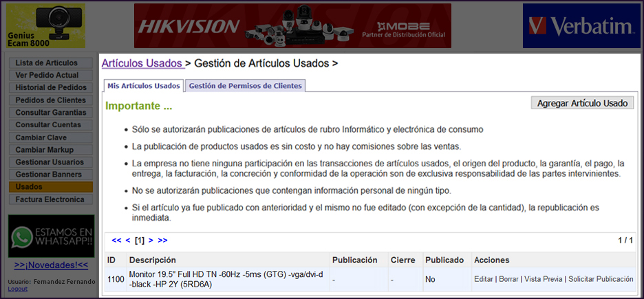
Task: Click the Importante ... heading
Action: click(x=139, y=106)
